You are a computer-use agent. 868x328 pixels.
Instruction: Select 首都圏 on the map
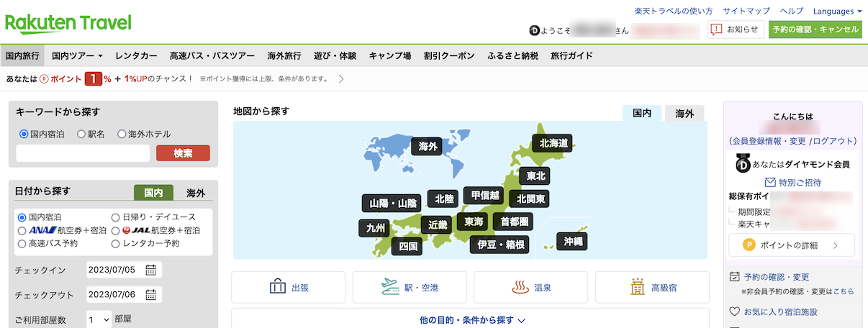pos(514,221)
